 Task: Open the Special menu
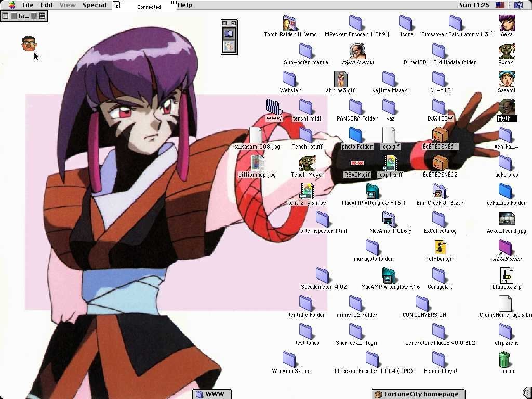point(95,5)
